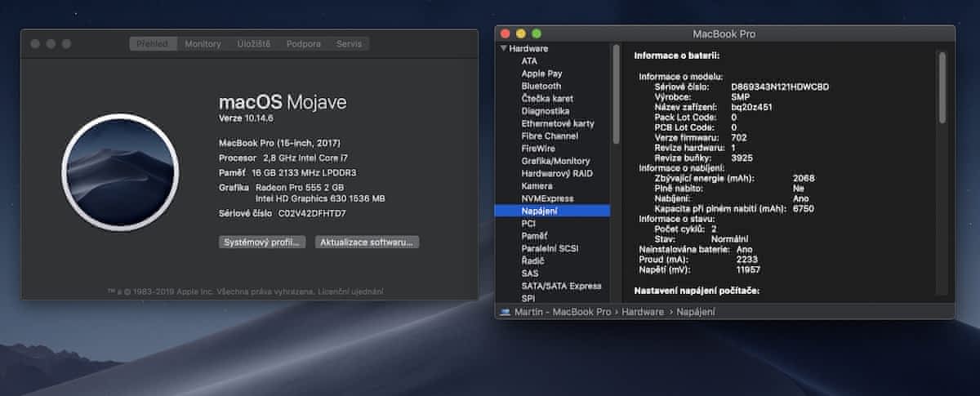
Task: Select Paralelní SCSI item
Action: click(550, 248)
